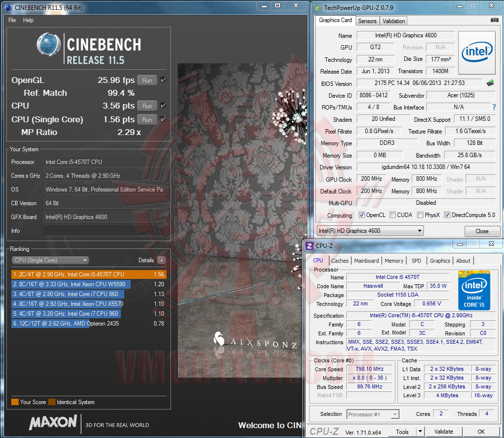Click the CPU-Z Validate button
Image resolution: width=504 pixels, height=438 pixels.
[444, 432]
